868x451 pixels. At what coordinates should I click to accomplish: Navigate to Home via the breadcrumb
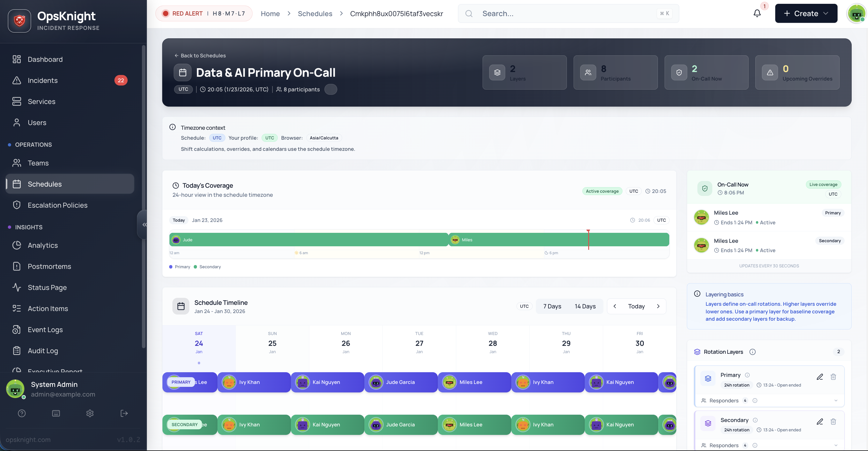(x=270, y=13)
